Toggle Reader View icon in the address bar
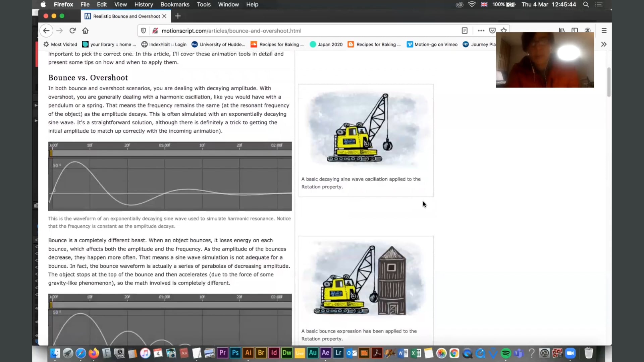The width and height of the screenshot is (644, 362). pyautogui.click(x=465, y=31)
